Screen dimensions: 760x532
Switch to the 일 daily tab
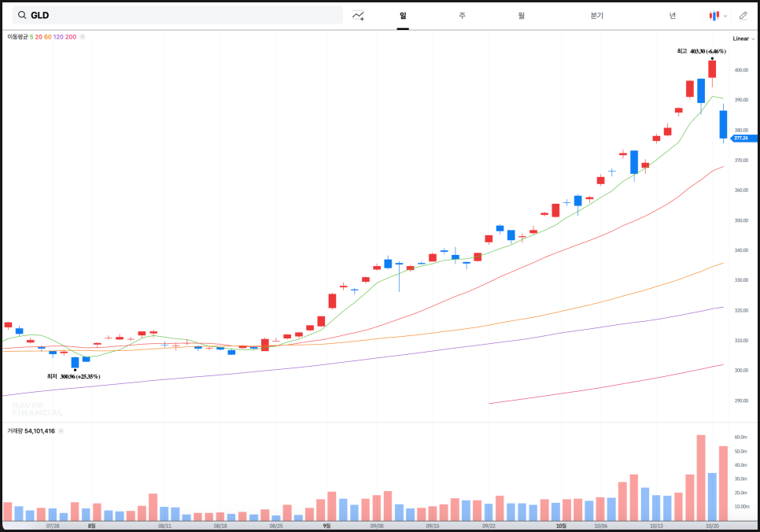pyautogui.click(x=403, y=15)
